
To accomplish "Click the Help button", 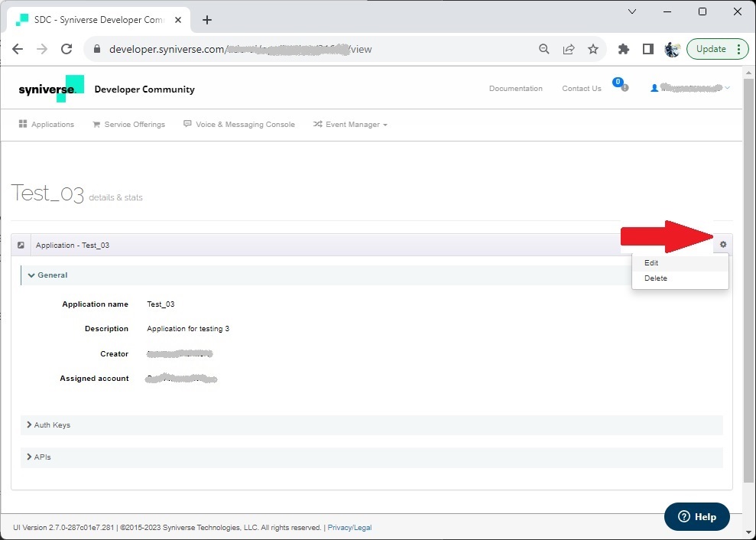I will tap(696, 516).
